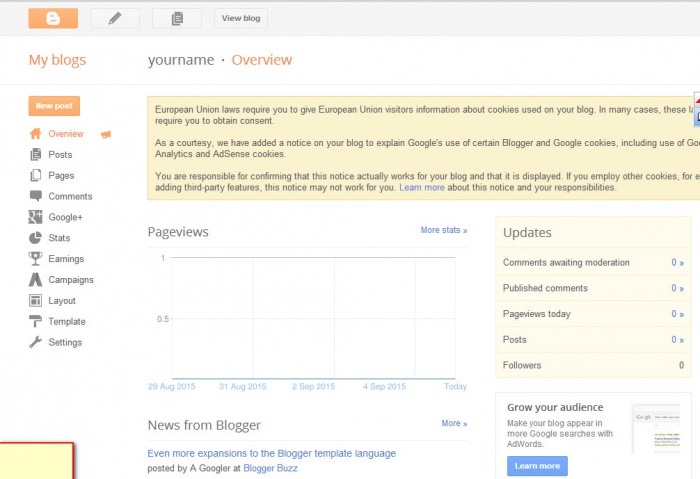Screen dimensions: 700x479
Task: Click the Earnings trophy icon
Action: point(36,259)
